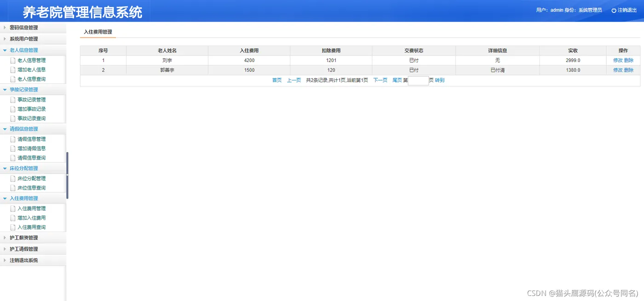Go to 首页 in the pagination bar
Viewport: 644px width, 301px height.
tap(277, 80)
